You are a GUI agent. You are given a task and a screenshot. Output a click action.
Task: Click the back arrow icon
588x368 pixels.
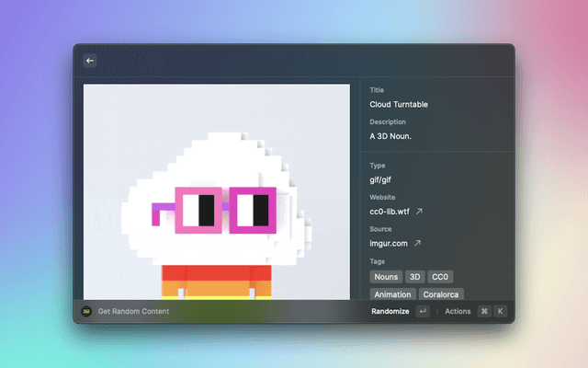pos(90,61)
